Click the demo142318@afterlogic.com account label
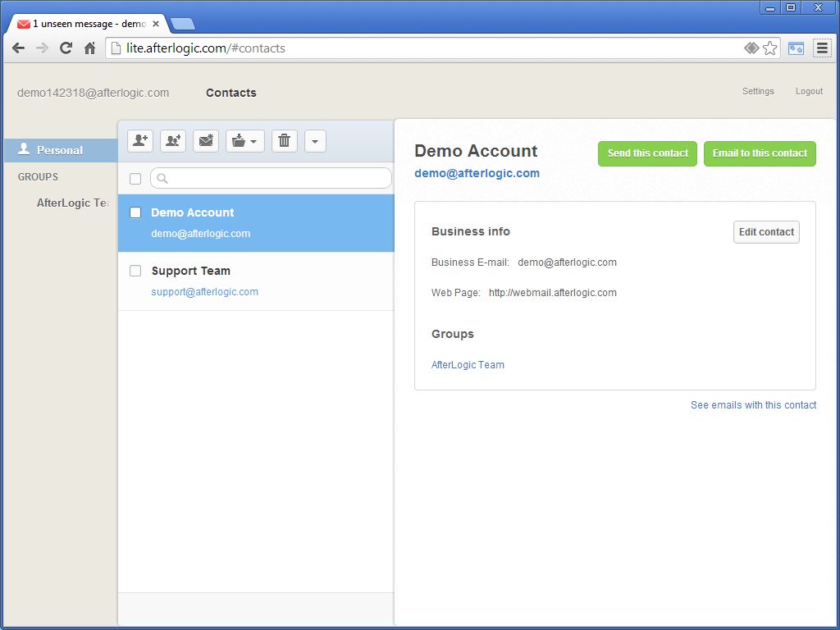This screenshot has height=630, width=840. [x=94, y=93]
